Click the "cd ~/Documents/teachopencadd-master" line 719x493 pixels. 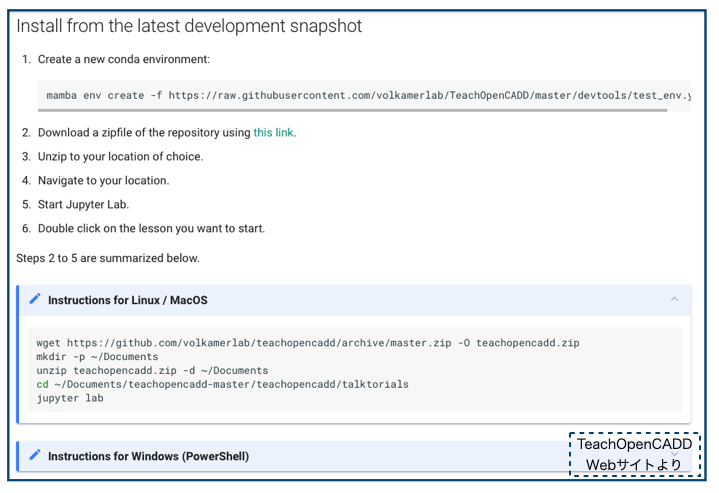pos(222,384)
